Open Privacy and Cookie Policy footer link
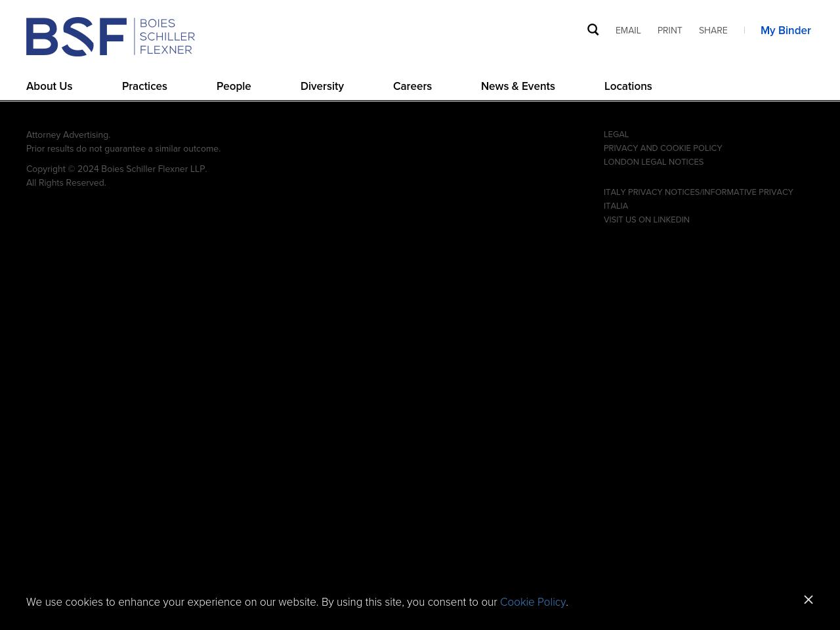Viewport: 840px width, 630px height. tap(663, 148)
